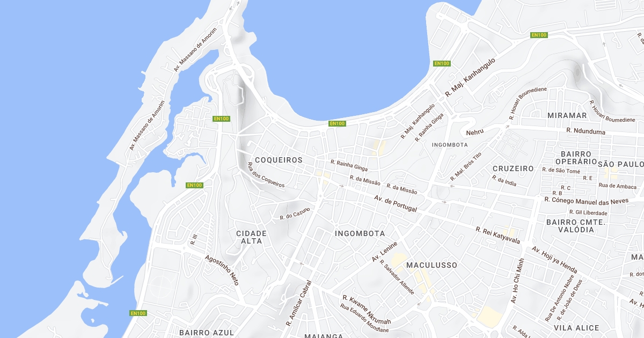Select the MIRAMAR district label
The height and width of the screenshot is (338, 644).
click(567, 115)
